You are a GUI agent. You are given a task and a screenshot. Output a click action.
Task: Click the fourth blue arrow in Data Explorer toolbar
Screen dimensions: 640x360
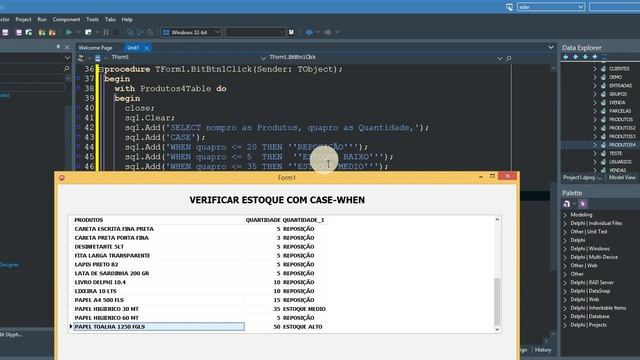click(x=595, y=57)
